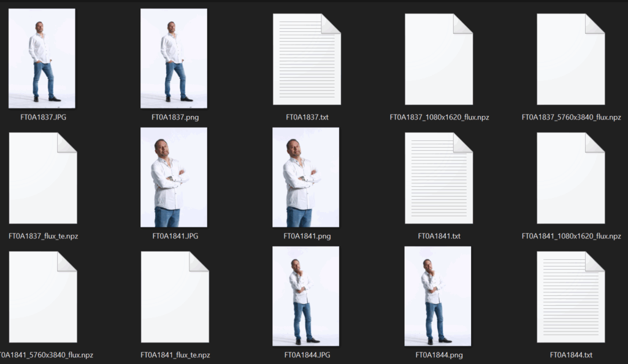Click the FT0A1841_1080x1620_flux.npz filename label

coord(571,236)
